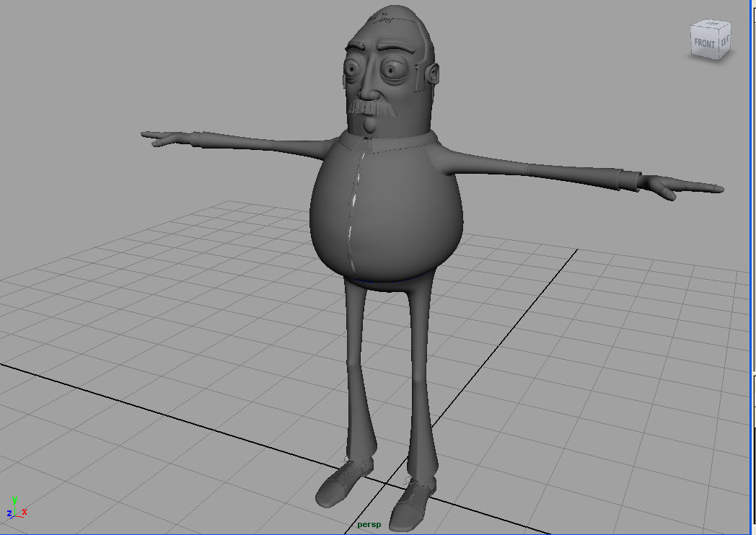
Task: Click the 'persp' camera label
Action: (369, 524)
